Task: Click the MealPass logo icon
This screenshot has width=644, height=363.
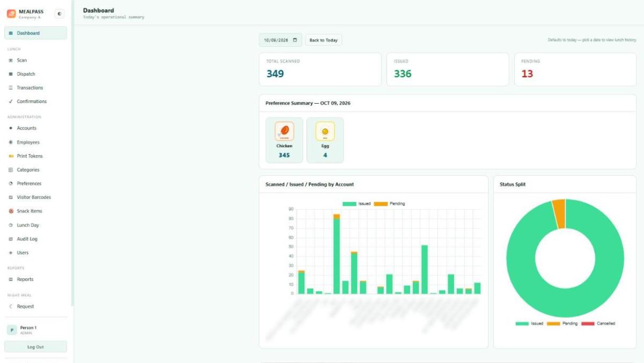Action: (x=11, y=14)
